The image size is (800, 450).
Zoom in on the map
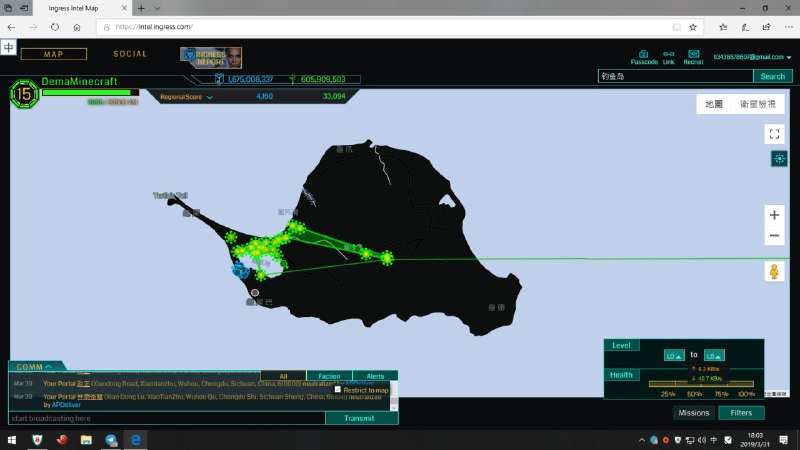point(774,214)
